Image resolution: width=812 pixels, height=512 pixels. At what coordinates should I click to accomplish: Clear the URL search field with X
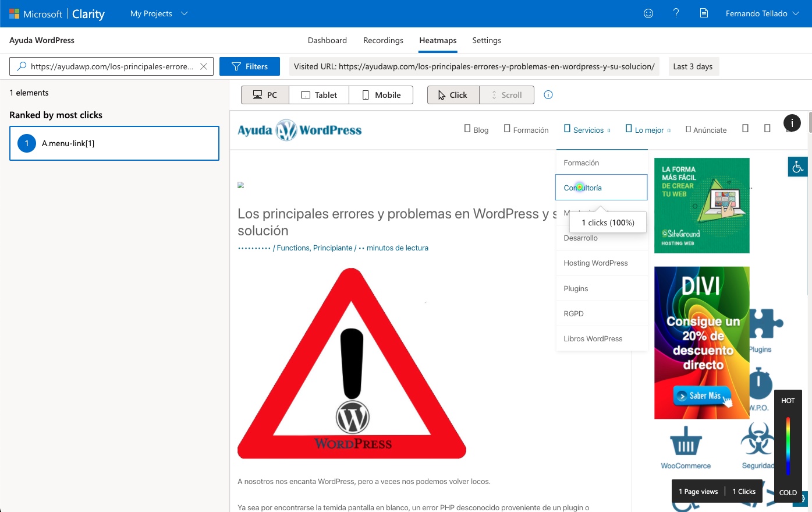(204, 66)
